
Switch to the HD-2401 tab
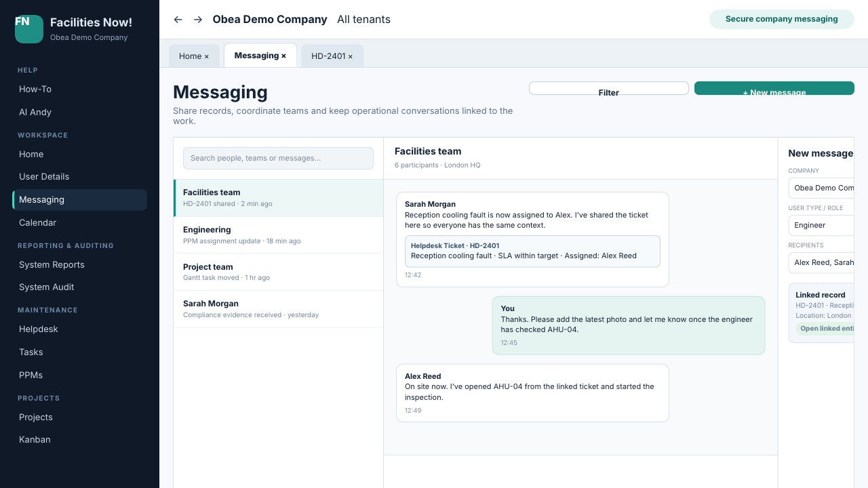(332, 56)
